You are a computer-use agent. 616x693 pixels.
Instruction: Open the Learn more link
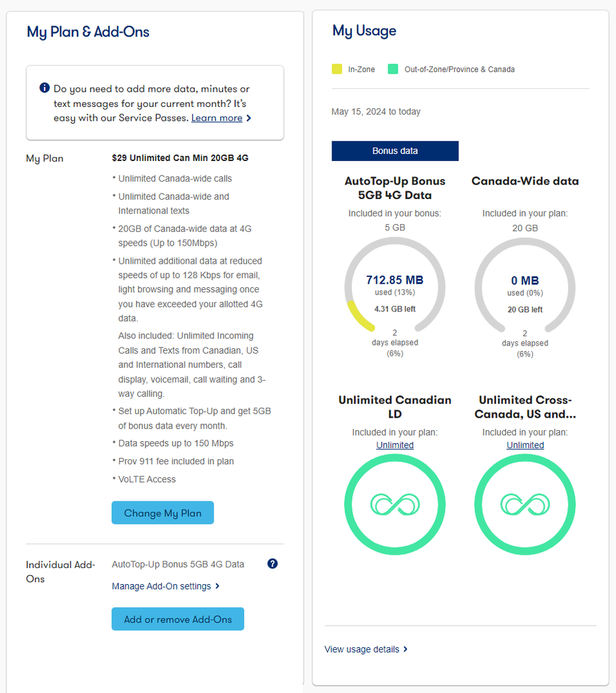216,118
